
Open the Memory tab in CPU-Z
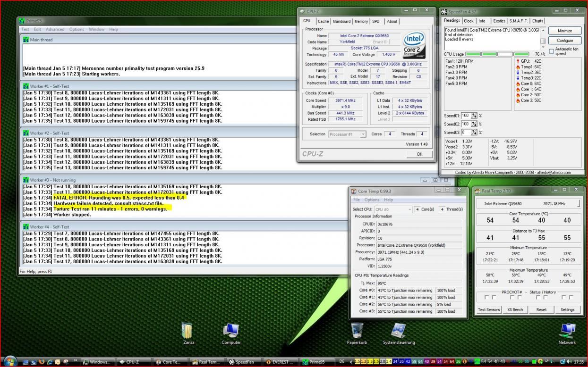point(361,21)
